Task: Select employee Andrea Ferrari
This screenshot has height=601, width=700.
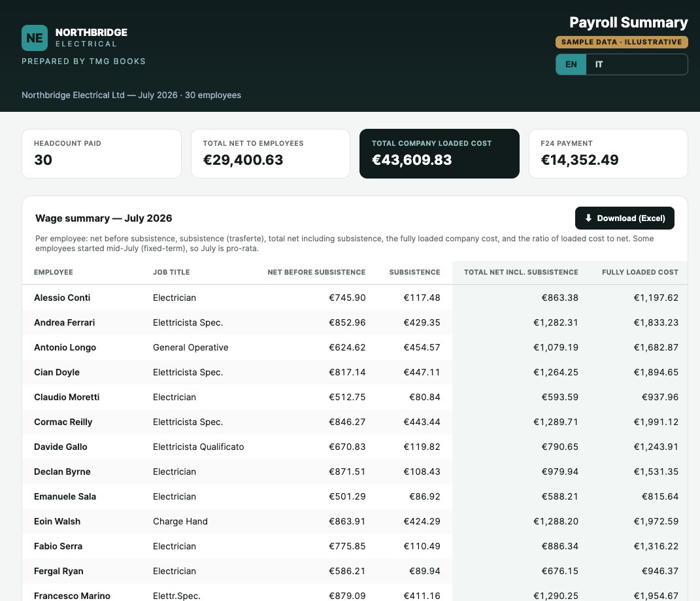Action: point(64,322)
